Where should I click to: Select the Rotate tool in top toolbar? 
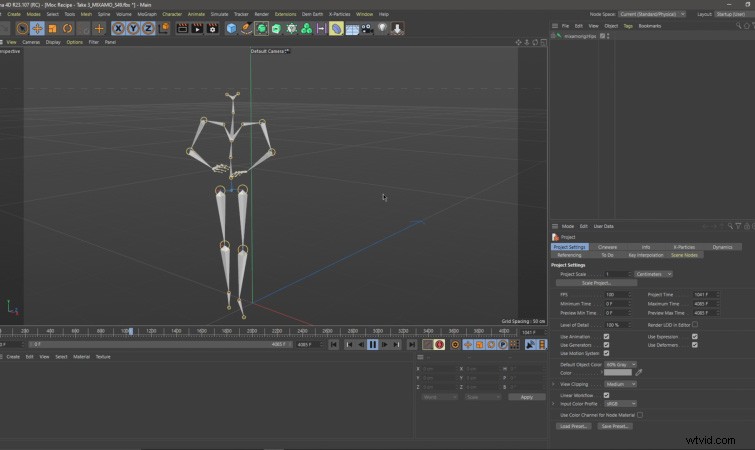click(x=68, y=29)
